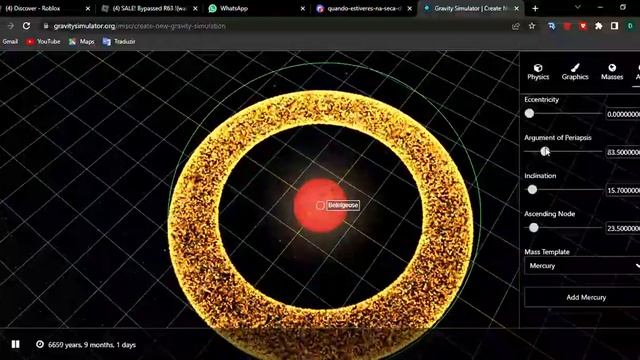The width and height of the screenshot is (640, 360).
Task: Click the share page icon
Action: tap(516, 26)
